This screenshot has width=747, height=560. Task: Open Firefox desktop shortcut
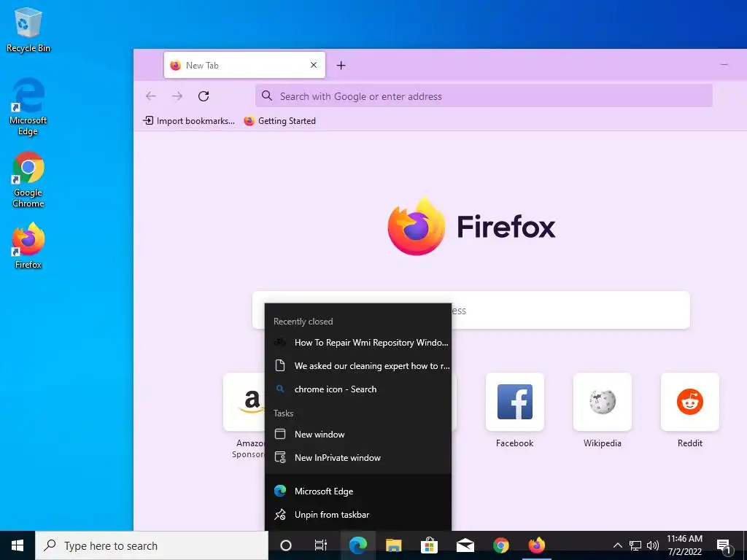(x=28, y=246)
